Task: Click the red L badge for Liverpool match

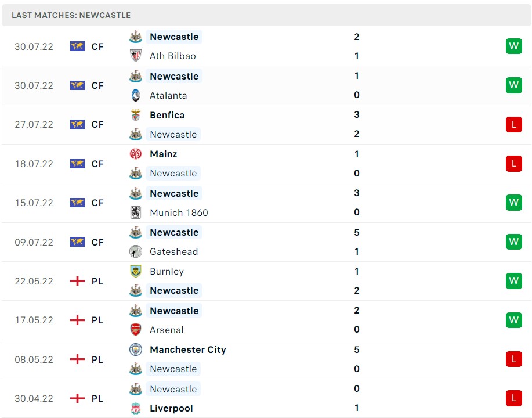Action: (513, 398)
